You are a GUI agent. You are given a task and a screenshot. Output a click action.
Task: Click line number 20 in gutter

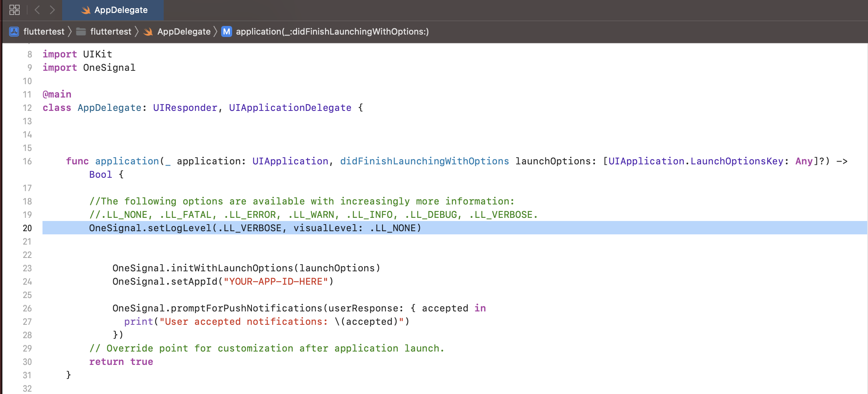pos(27,228)
